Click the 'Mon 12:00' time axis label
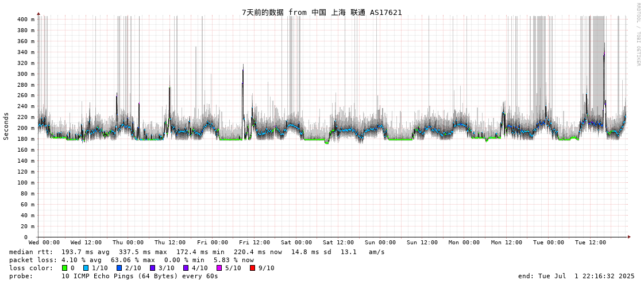644x284 pixels. [507, 243]
